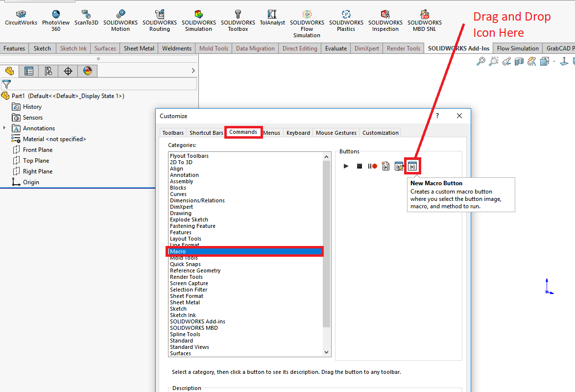Click the Customize dialog help button
The image size is (575, 392).
(x=437, y=116)
